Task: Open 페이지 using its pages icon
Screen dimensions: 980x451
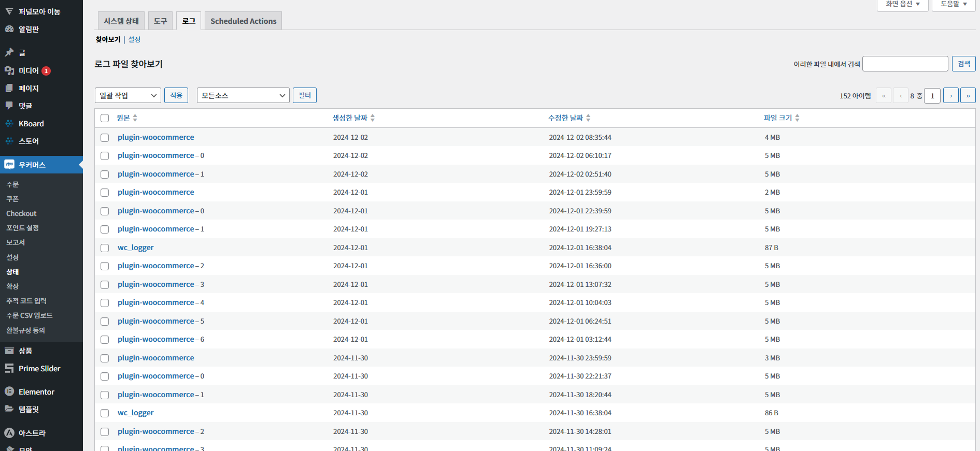Action: pyautogui.click(x=9, y=88)
